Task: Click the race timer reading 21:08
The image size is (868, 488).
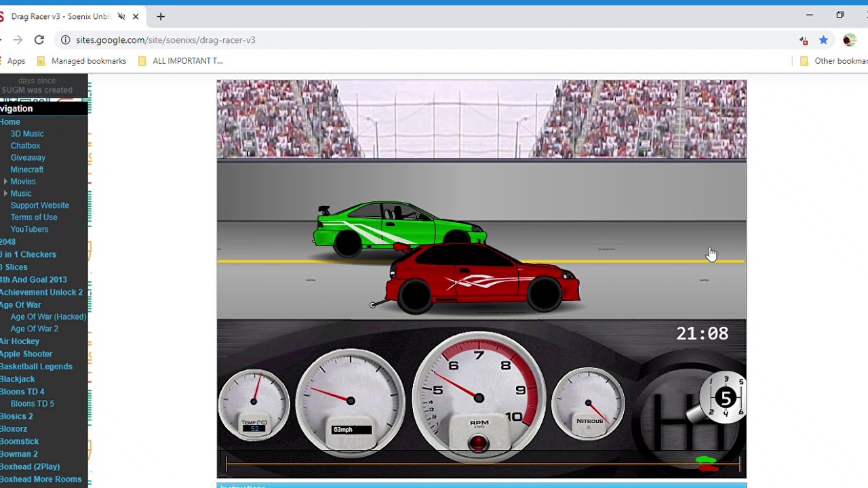Action: (x=702, y=333)
